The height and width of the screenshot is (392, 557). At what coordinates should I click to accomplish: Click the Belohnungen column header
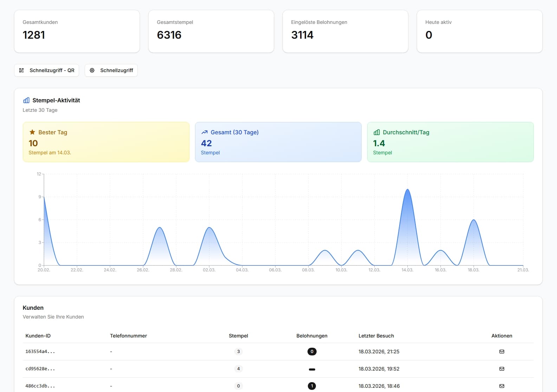[x=312, y=336]
